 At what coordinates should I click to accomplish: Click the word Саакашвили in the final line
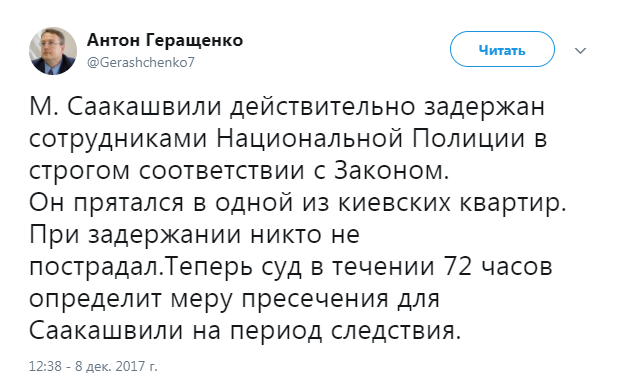pos(106,331)
